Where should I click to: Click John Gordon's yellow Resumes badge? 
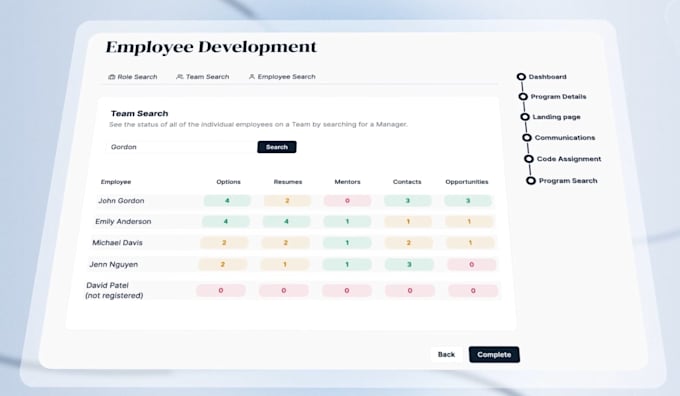[287, 201]
